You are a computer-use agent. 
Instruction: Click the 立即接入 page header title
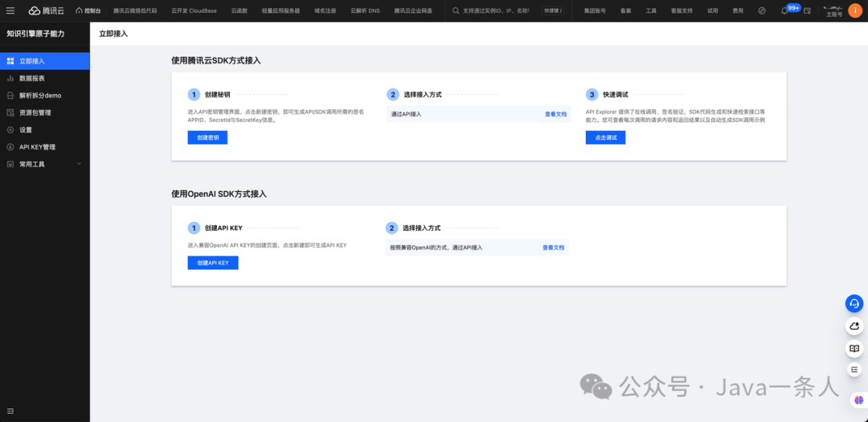coord(113,34)
